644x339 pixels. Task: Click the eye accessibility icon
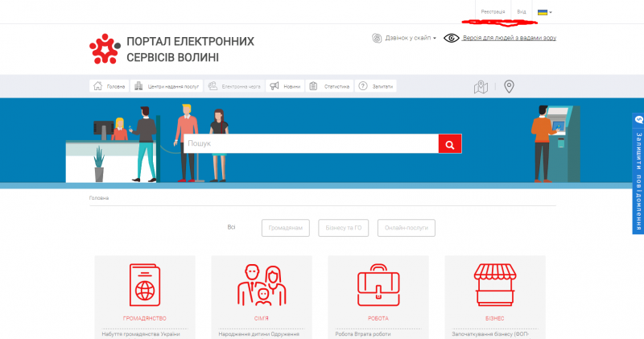(452, 38)
